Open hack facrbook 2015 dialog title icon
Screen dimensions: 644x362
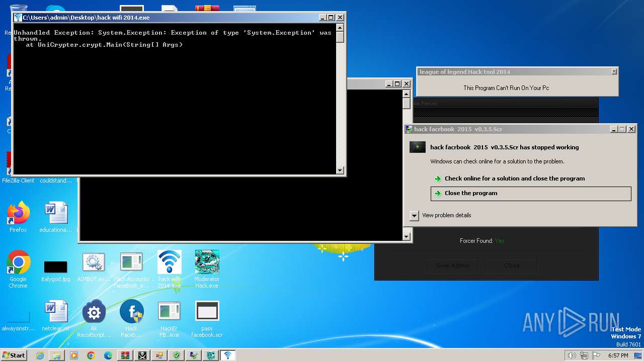(409, 129)
